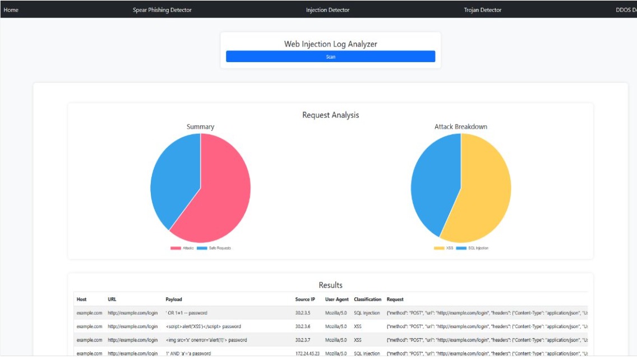This screenshot has width=637, height=364.
Task: Click source IP 30.2.3.5
Action: 303,313
